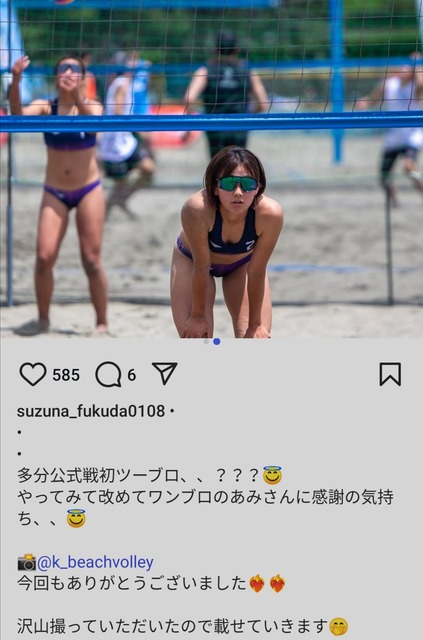View the 585 likes count
The height and width of the screenshot is (640, 423).
pos(66,375)
